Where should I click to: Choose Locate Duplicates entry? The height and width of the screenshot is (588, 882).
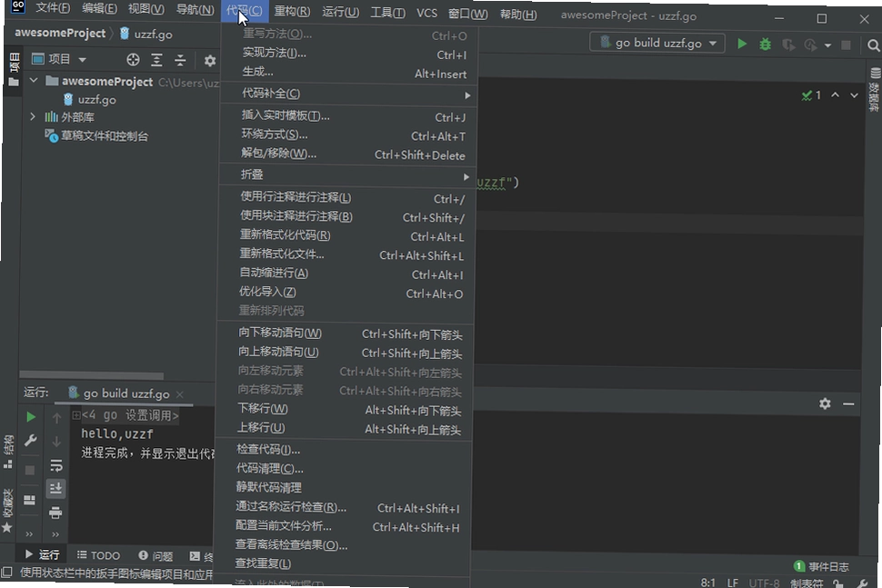(x=342, y=563)
